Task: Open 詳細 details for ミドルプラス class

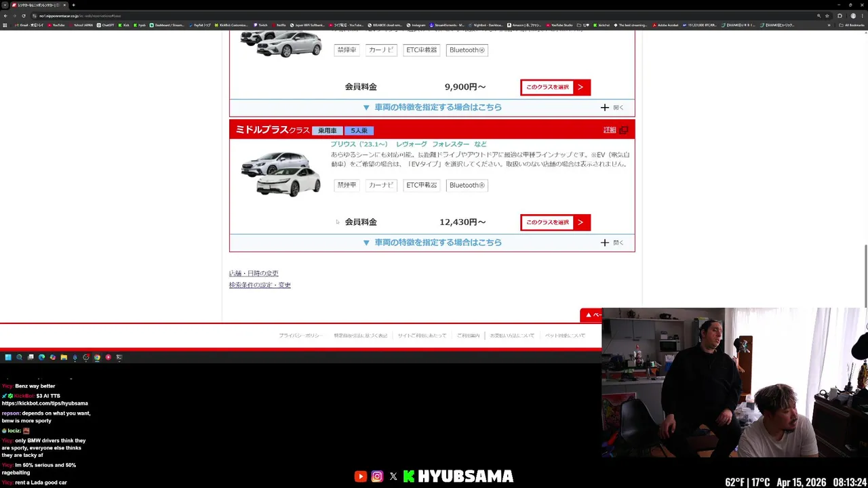Action: 616,130
